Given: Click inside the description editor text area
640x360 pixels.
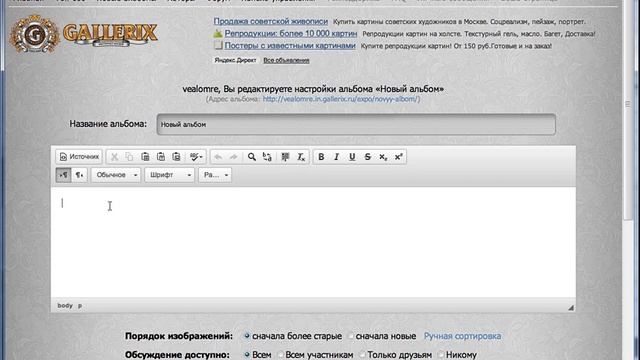Looking at the screenshot, I should point(313,242).
